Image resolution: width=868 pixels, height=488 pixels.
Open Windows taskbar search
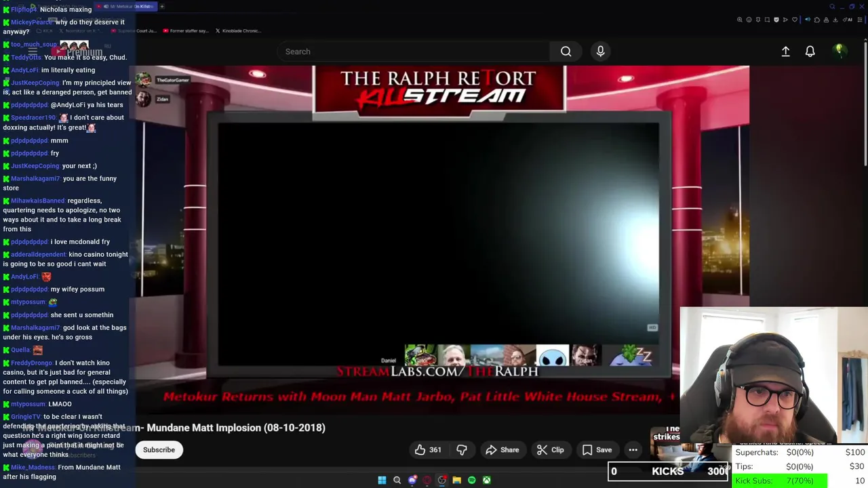point(397,480)
